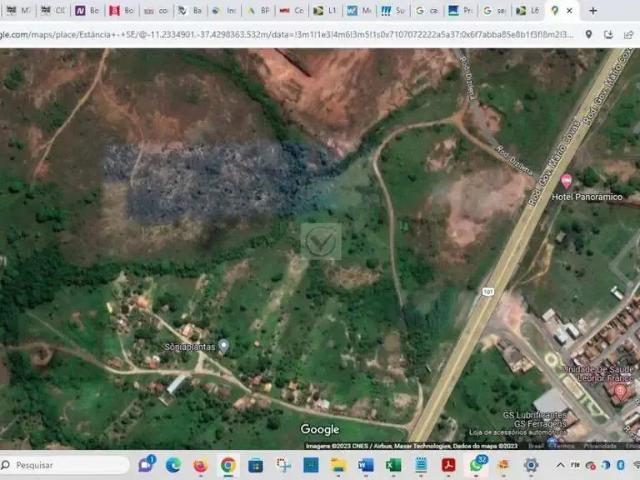Image resolution: width=640 pixels, height=480 pixels.
Task: Open the Settings gear in the taskbar
Action: [531, 465]
